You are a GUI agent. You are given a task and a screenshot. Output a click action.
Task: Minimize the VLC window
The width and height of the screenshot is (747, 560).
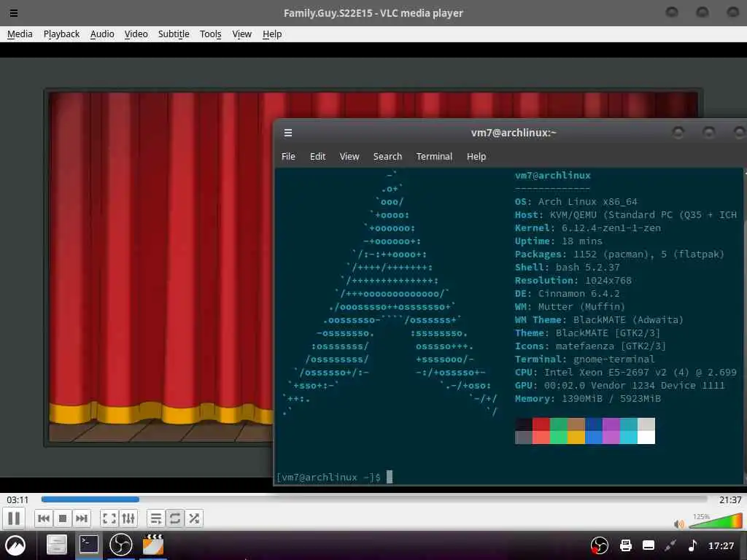[x=672, y=12]
